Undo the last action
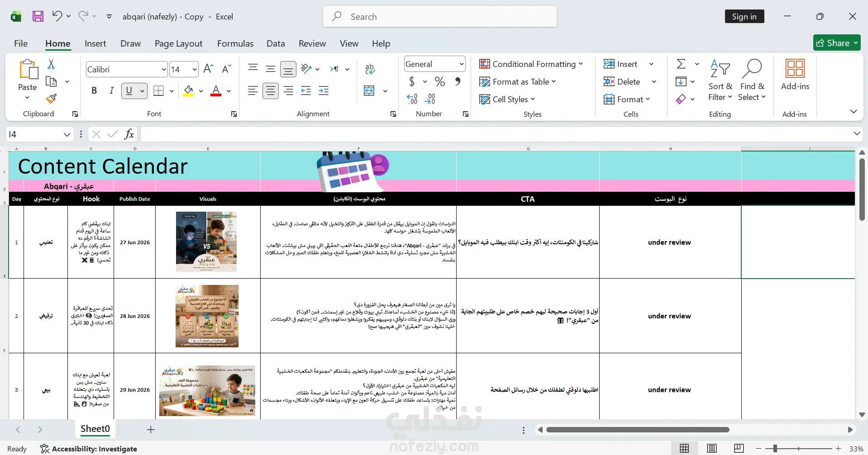 pos(57,16)
